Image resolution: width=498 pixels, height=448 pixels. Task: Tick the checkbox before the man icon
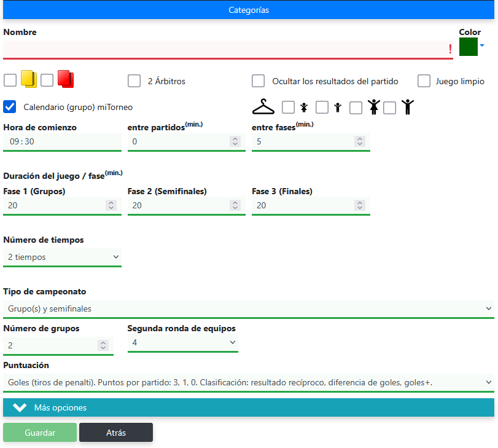[x=390, y=108]
